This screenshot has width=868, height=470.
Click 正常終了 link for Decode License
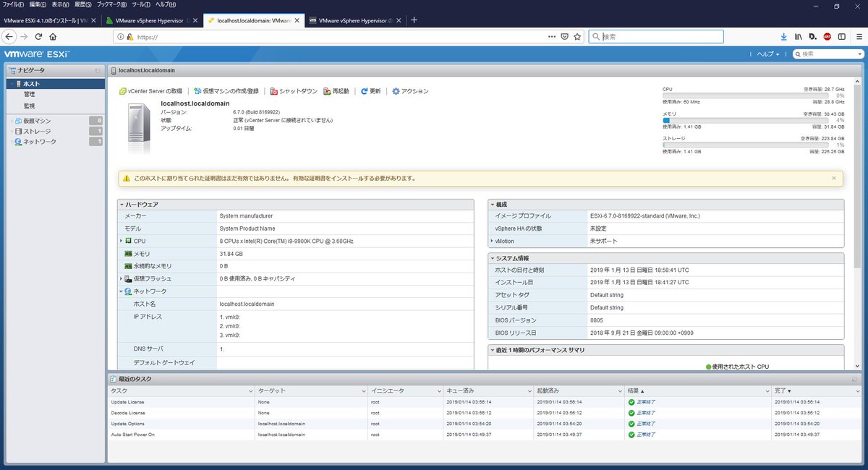pos(646,413)
